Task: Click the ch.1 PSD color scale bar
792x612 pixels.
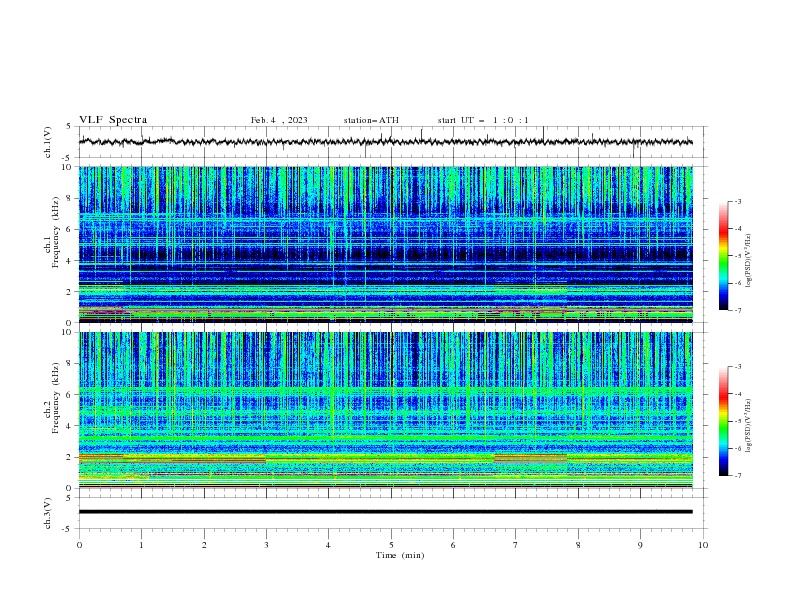Action: tap(724, 256)
